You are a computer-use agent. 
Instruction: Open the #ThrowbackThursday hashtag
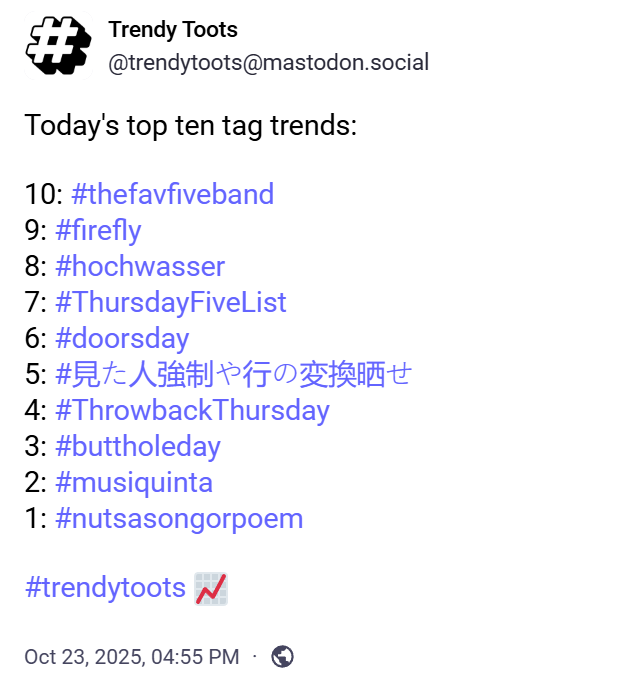click(192, 410)
